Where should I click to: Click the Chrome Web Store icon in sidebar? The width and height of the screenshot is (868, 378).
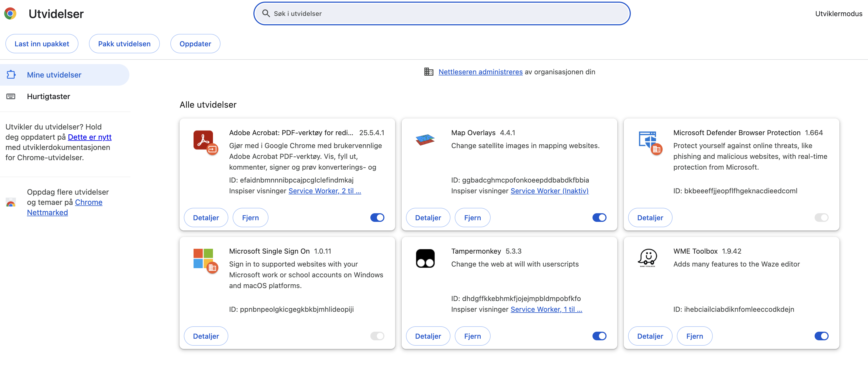coord(11,202)
